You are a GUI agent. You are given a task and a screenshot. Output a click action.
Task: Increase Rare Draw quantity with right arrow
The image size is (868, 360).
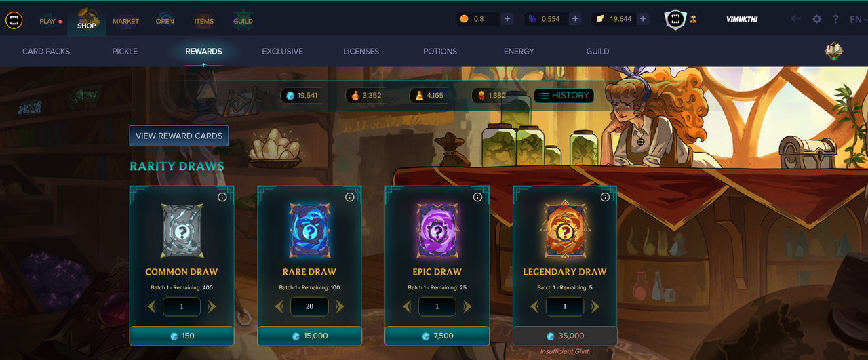[x=340, y=306]
